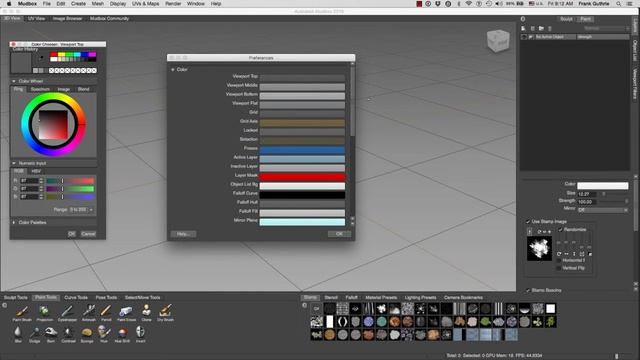Viewport: 640px width, 360px height.
Task: Expand the Color Palettes section
Action: [x=14, y=223]
